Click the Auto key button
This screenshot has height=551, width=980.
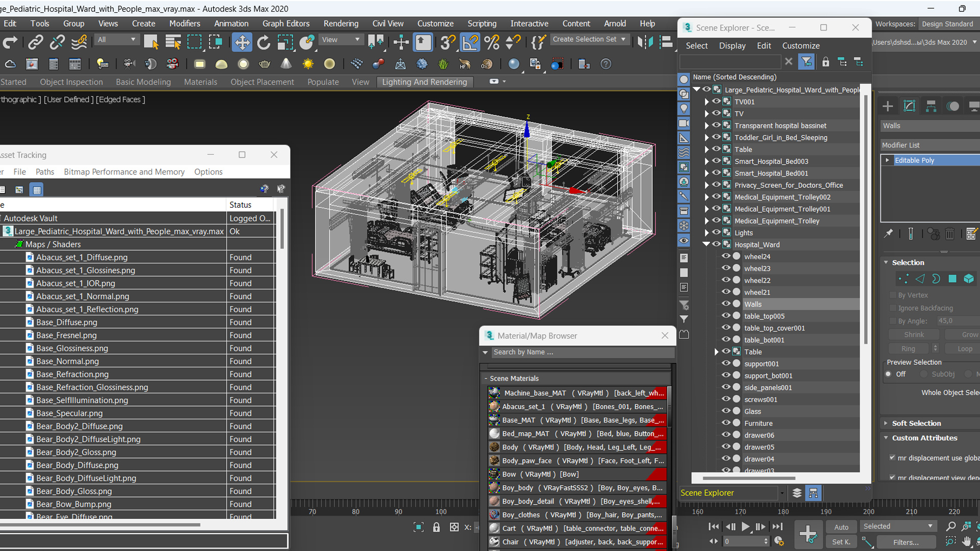click(841, 527)
